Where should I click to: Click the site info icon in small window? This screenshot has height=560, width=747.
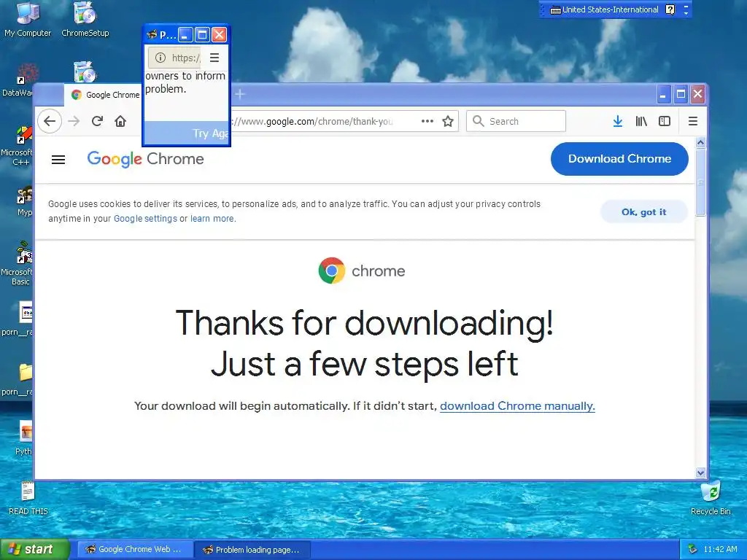click(160, 58)
